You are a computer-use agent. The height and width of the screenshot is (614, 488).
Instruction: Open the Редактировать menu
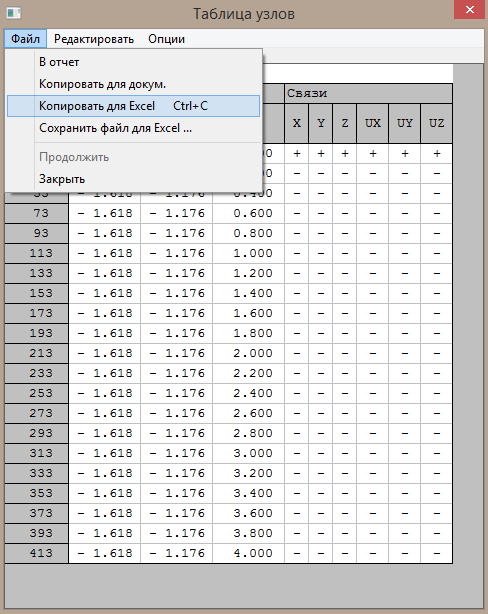[94, 39]
